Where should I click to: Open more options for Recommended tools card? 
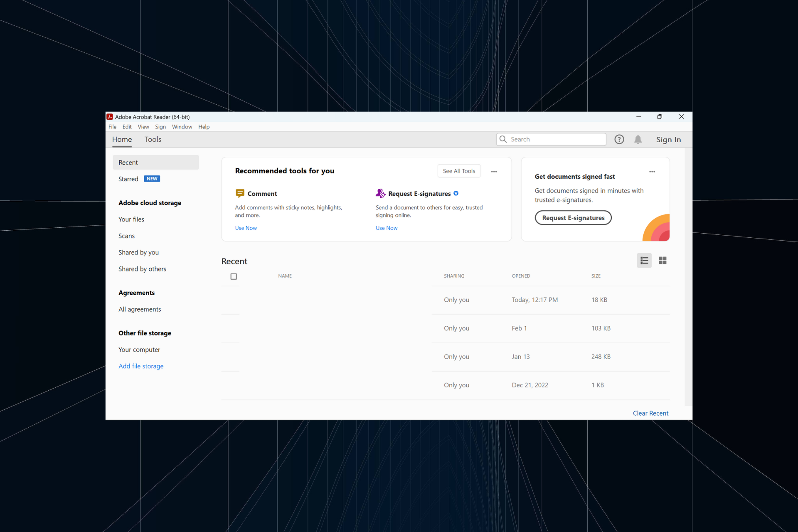(494, 172)
